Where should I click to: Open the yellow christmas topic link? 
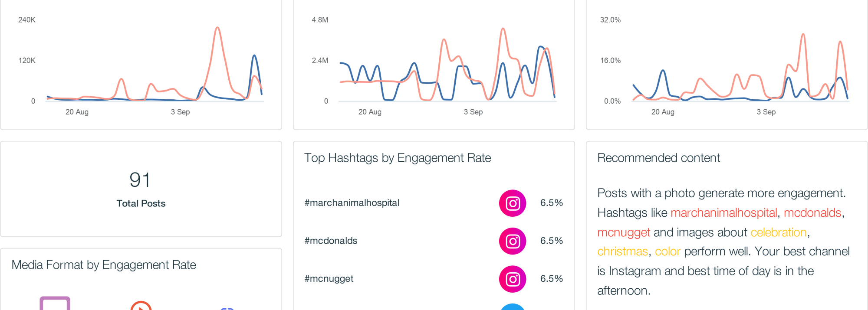[622, 251]
